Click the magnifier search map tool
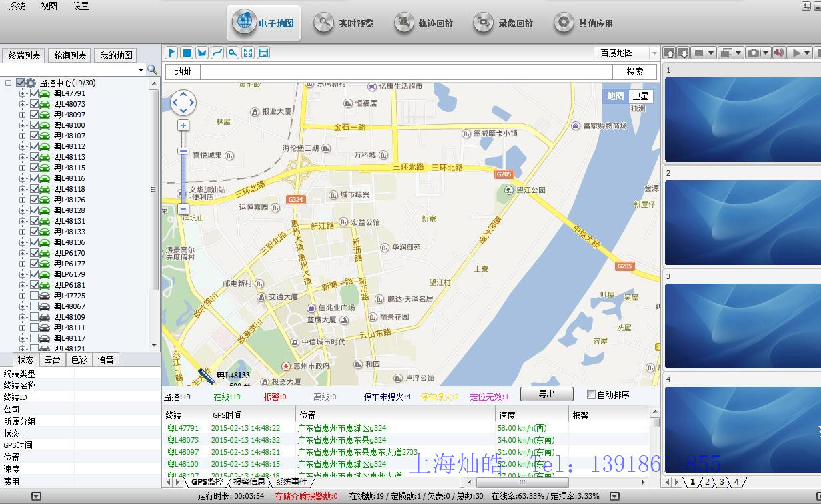The width and height of the screenshot is (821, 504). [x=233, y=53]
